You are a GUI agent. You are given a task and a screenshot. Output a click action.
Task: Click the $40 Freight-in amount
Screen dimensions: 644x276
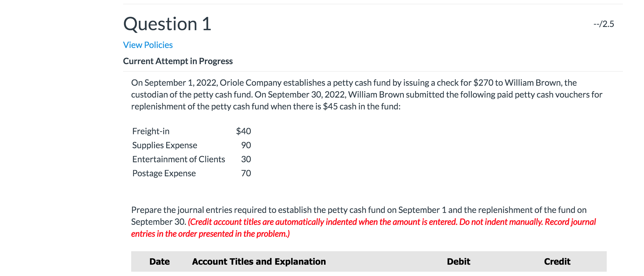(243, 131)
